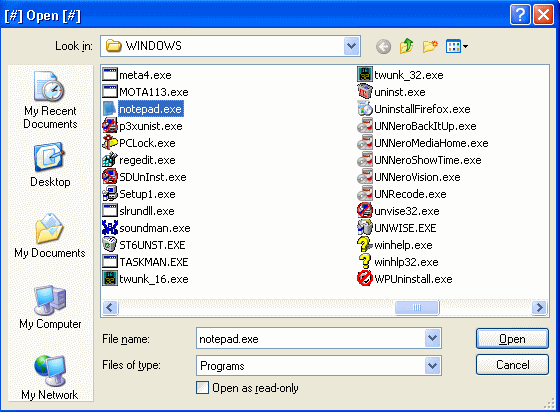Open My Recent Documents place

[x=50, y=100]
